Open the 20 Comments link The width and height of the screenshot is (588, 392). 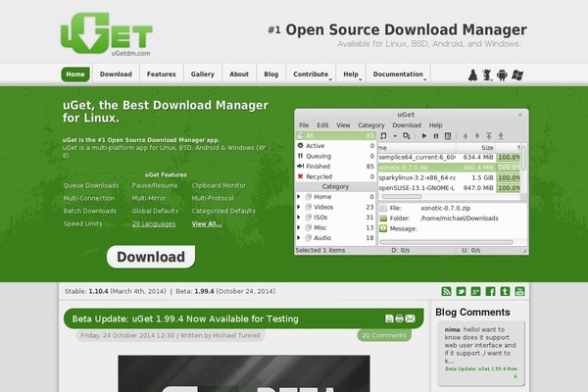click(x=384, y=335)
